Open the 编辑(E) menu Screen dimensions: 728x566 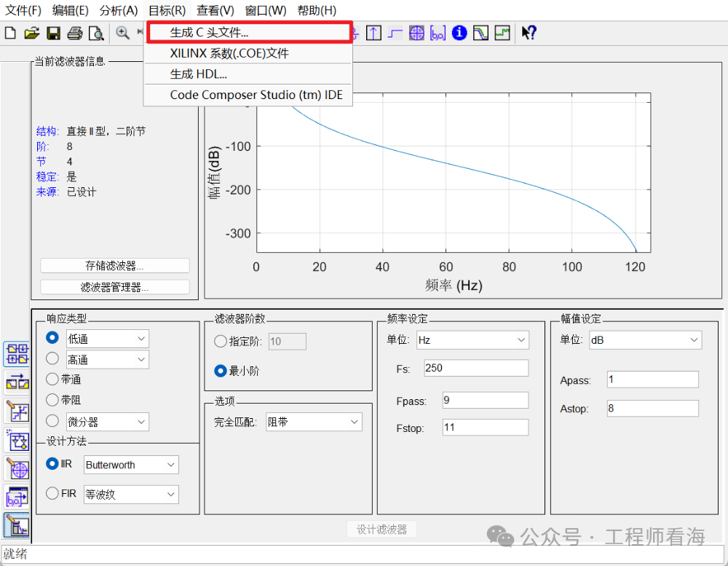71,10
